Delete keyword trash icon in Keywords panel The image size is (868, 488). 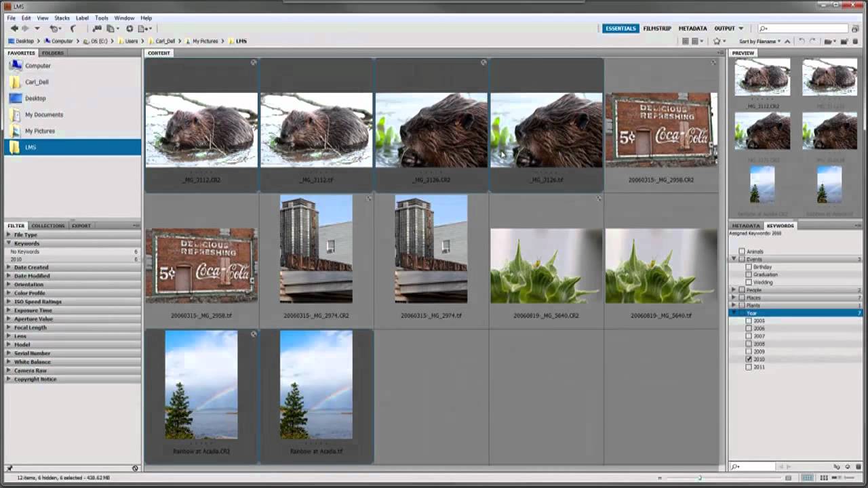(858, 467)
